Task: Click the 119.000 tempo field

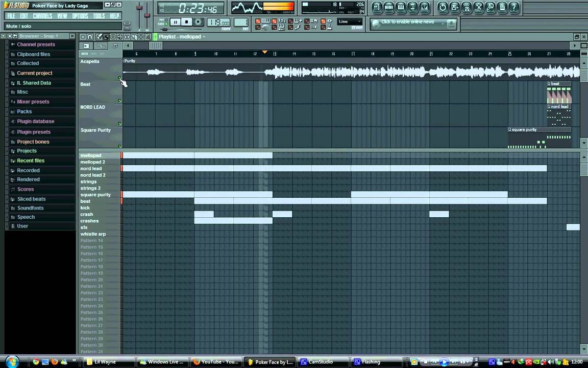Action: coord(218,22)
